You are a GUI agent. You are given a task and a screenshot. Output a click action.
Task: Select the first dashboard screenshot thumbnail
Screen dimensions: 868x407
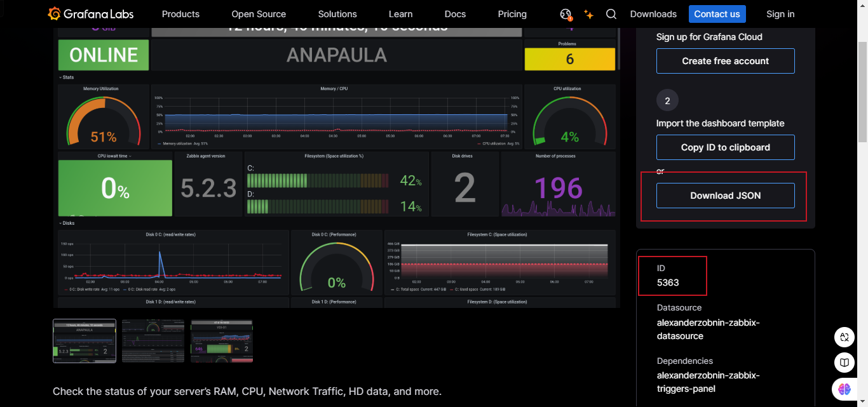click(85, 341)
